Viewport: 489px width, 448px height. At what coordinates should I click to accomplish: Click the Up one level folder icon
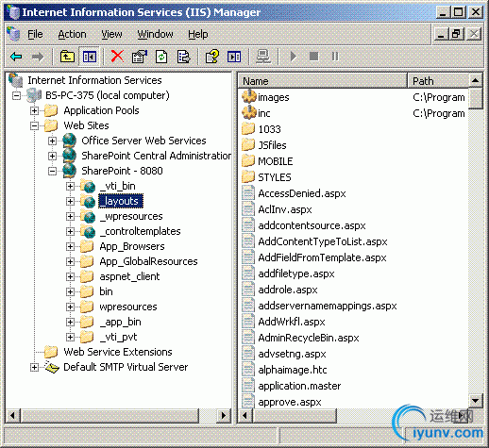67,57
